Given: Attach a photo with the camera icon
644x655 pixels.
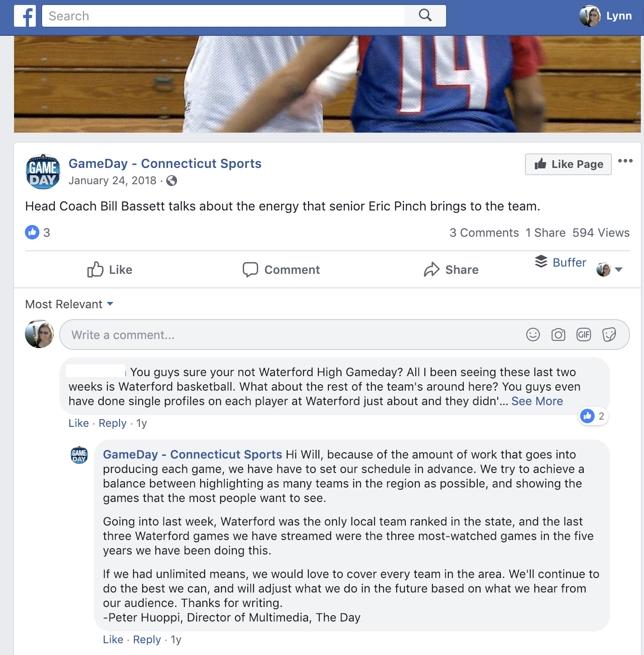Looking at the screenshot, I should (558, 335).
